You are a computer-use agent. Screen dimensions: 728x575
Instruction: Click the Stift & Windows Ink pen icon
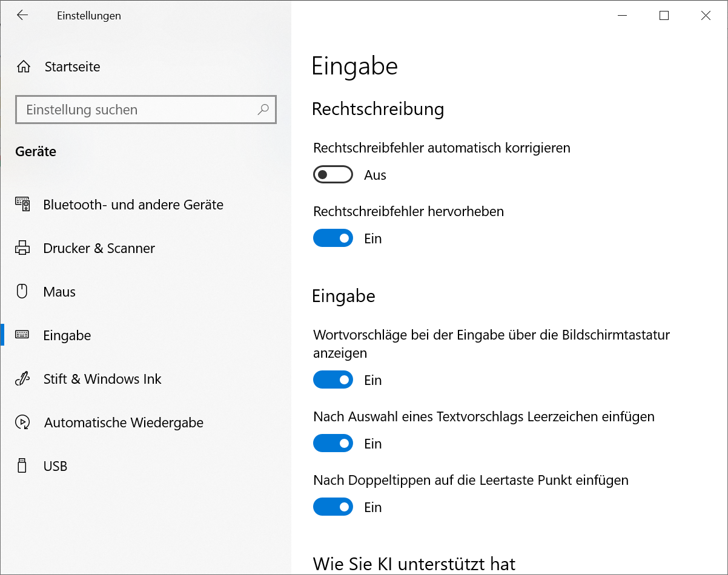pyautogui.click(x=22, y=379)
